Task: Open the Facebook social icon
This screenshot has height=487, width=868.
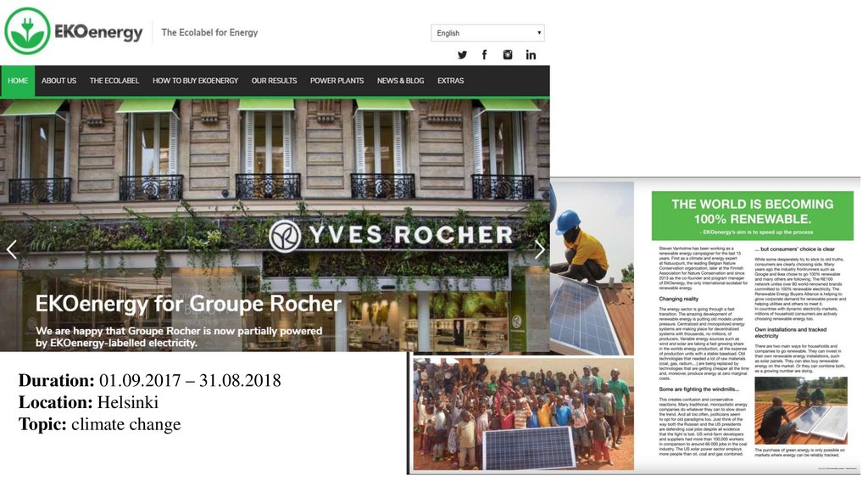Action: click(484, 54)
